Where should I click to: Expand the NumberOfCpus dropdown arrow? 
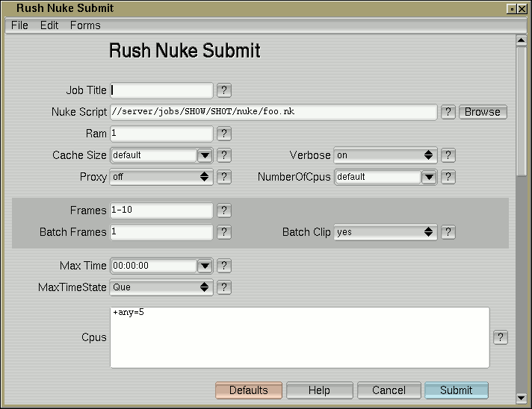[429, 177]
